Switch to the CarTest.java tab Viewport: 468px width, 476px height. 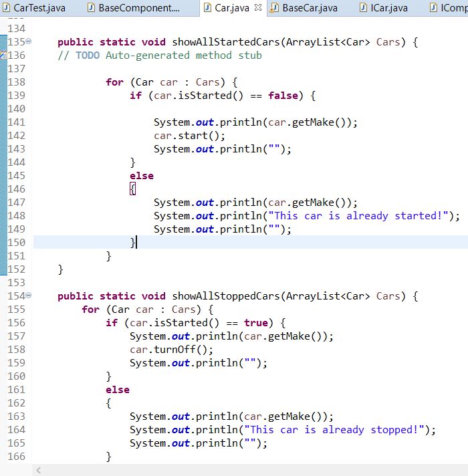(34, 8)
